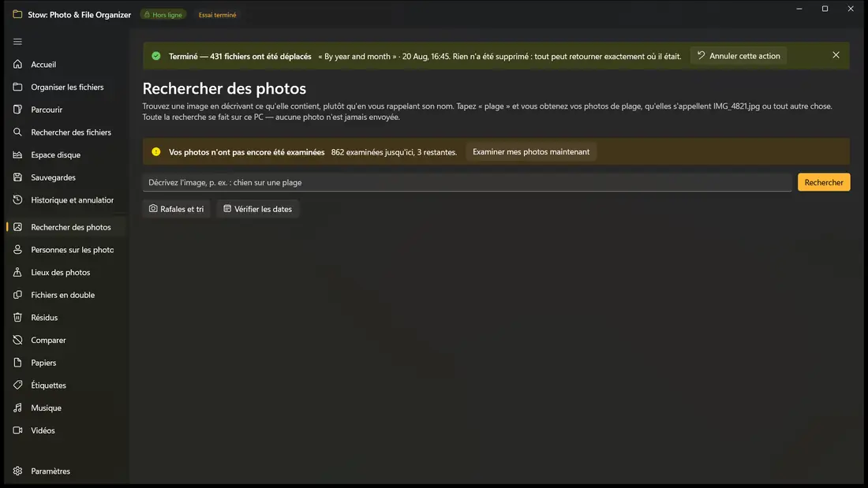Dismiss the Terminé notification banner
Viewport: 868px width, 488px height.
point(836,55)
